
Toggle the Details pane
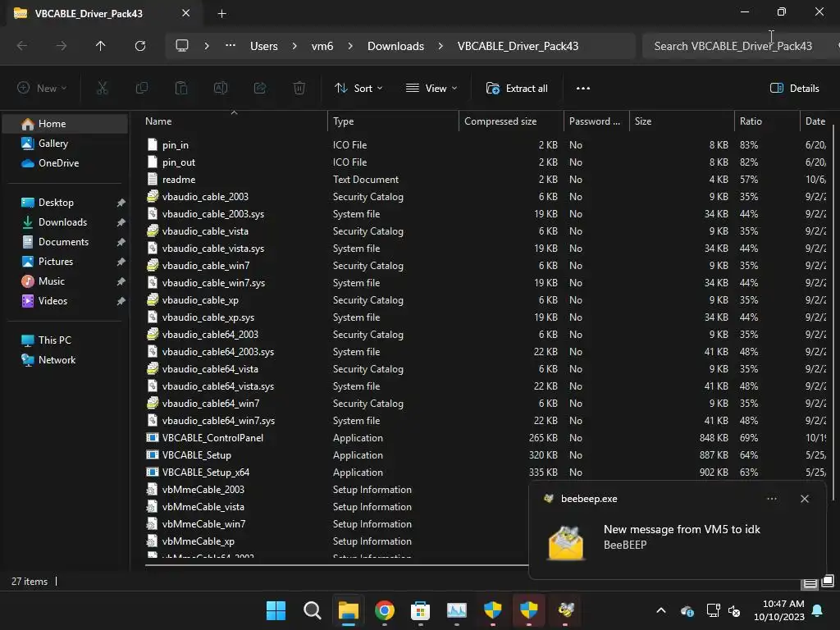coord(794,89)
